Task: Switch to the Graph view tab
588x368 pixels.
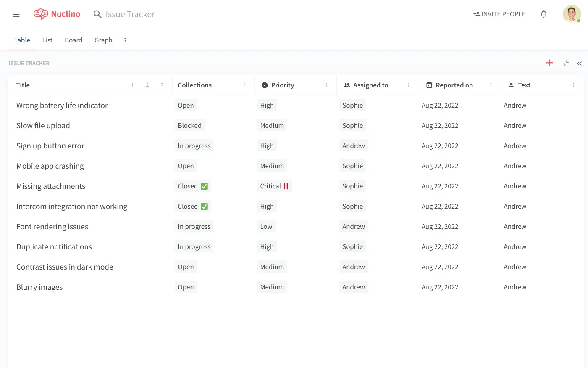Action: tap(103, 40)
